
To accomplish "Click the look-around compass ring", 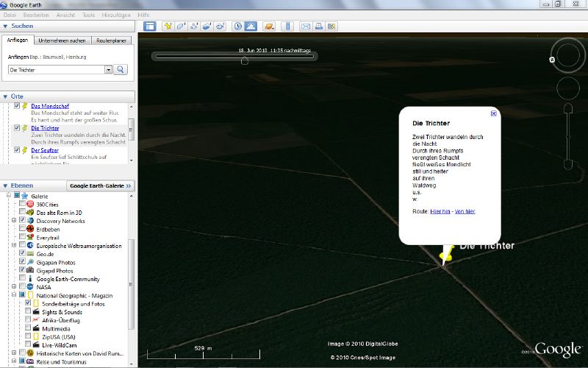I will (x=568, y=54).
